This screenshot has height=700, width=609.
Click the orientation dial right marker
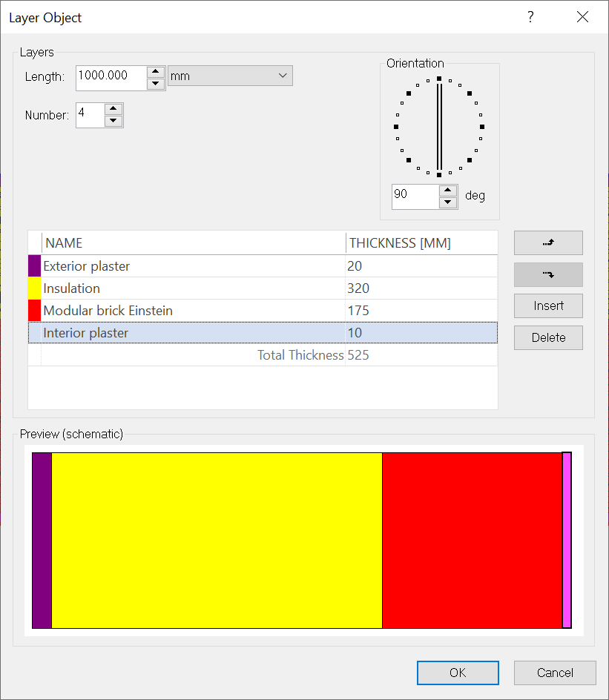482,127
